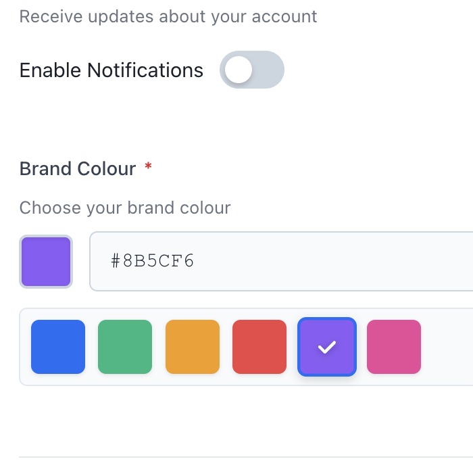Set brand colour to the red swatch

click(x=259, y=347)
